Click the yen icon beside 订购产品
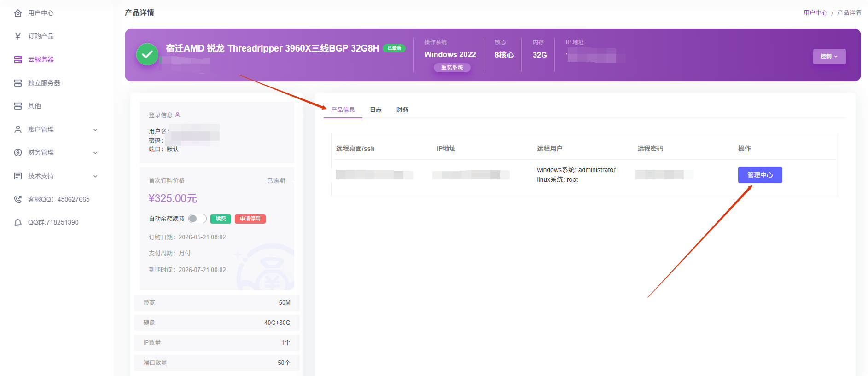 pos(18,36)
